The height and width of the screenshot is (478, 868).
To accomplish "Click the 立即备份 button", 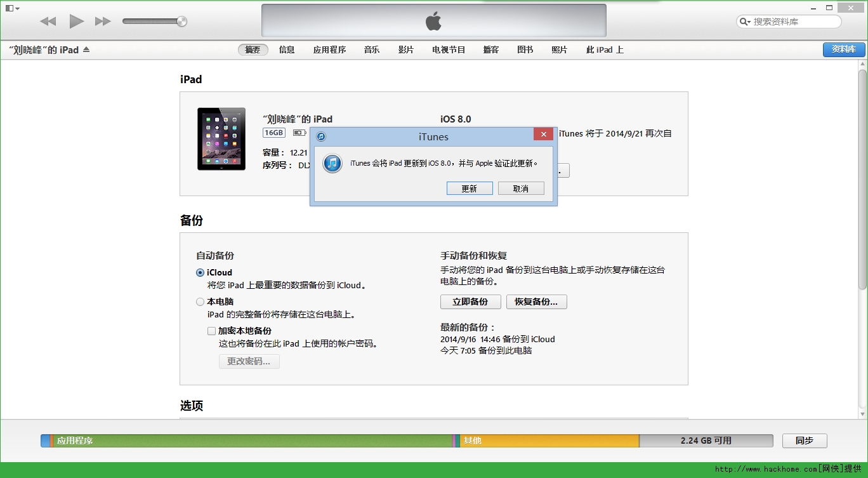I will 470,302.
